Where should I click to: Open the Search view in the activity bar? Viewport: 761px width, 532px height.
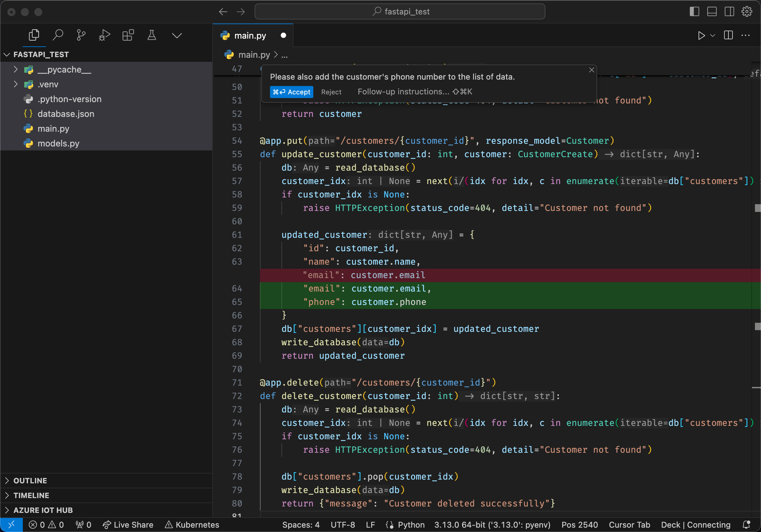tap(58, 35)
